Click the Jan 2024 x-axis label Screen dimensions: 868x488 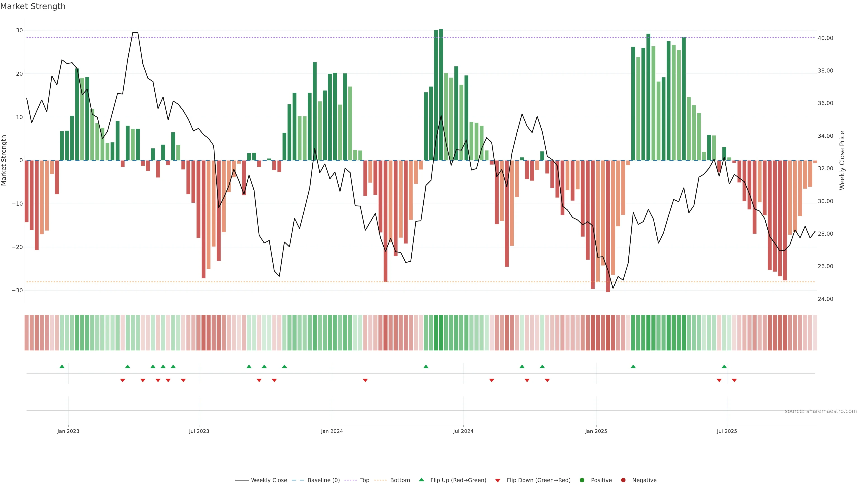click(332, 431)
